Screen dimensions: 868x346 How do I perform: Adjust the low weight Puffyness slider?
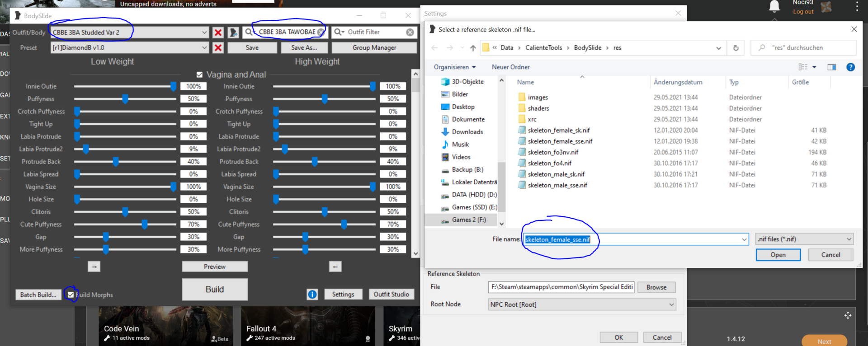(125, 99)
